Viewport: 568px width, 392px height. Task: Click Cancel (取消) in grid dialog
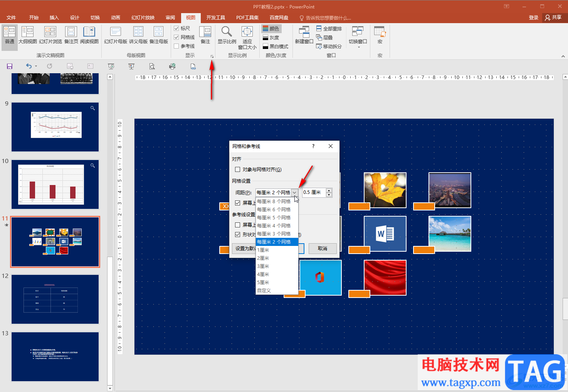pyautogui.click(x=323, y=249)
